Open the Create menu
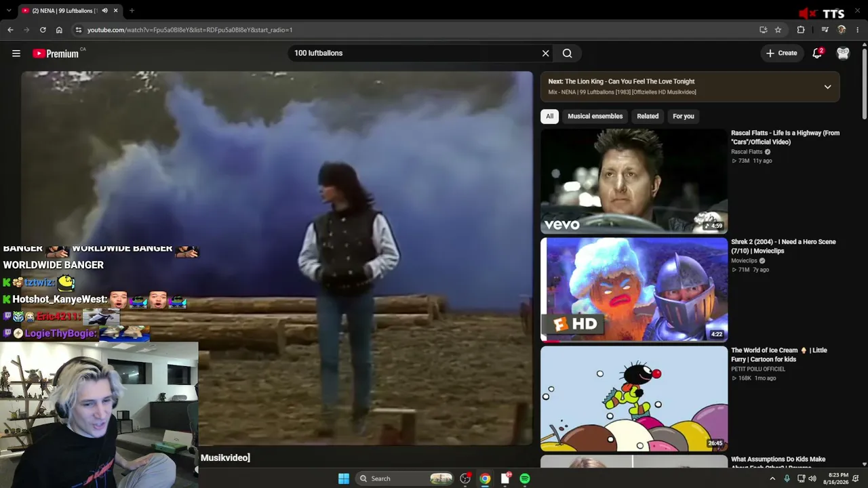The height and width of the screenshot is (488, 868). pyautogui.click(x=781, y=53)
